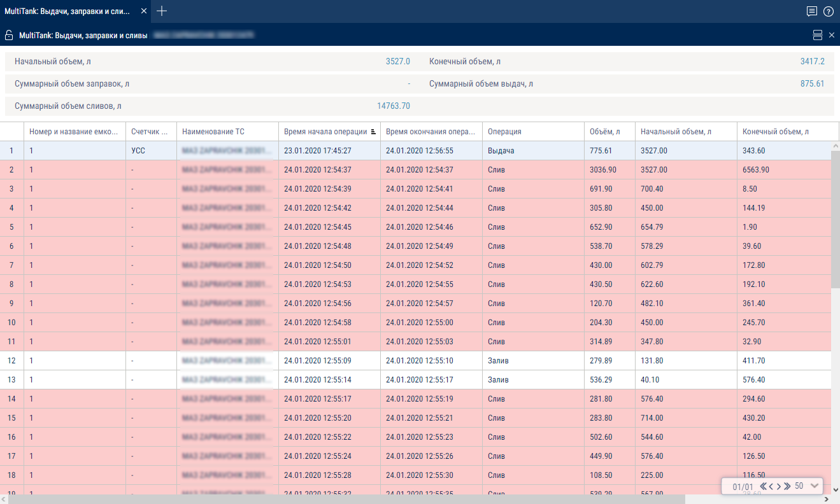Click volume cell 305.80

[609, 208]
